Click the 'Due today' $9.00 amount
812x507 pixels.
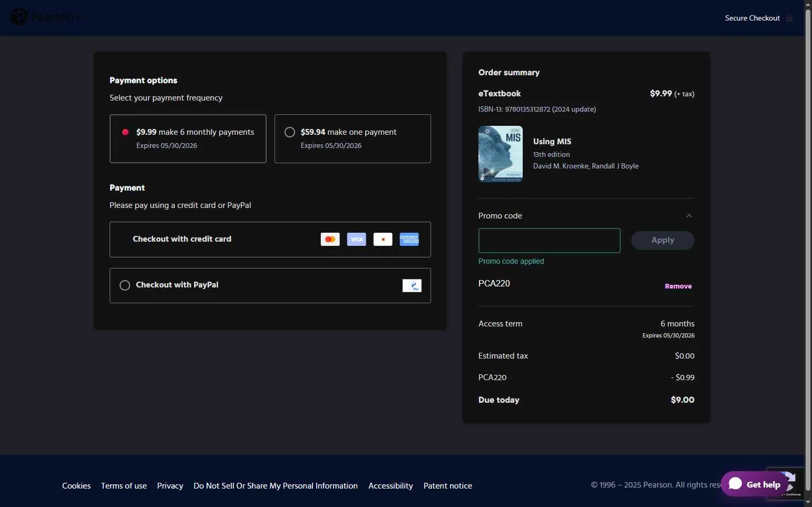[682, 400]
